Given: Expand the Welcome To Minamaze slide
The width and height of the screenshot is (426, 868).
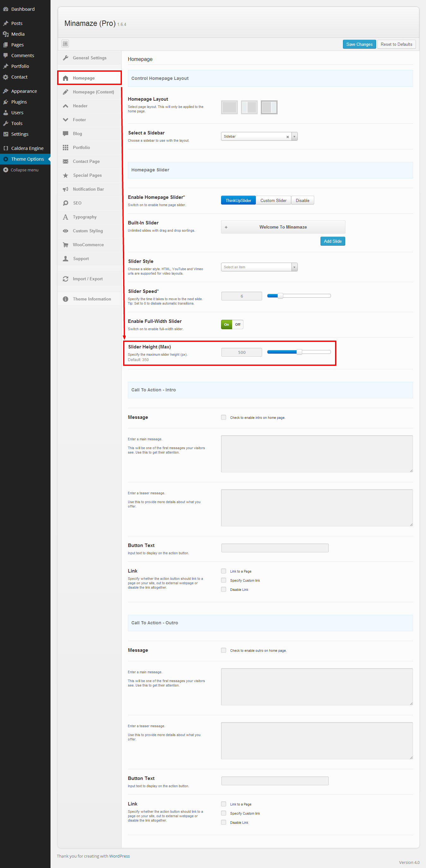Looking at the screenshot, I should (x=226, y=227).
